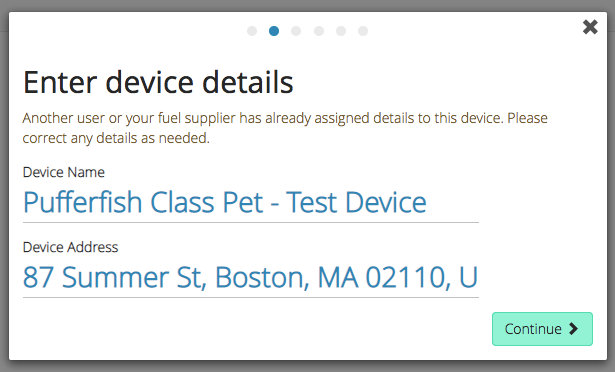
Task: Select the "Enter device details" heading
Action: click(x=158, y=82)
